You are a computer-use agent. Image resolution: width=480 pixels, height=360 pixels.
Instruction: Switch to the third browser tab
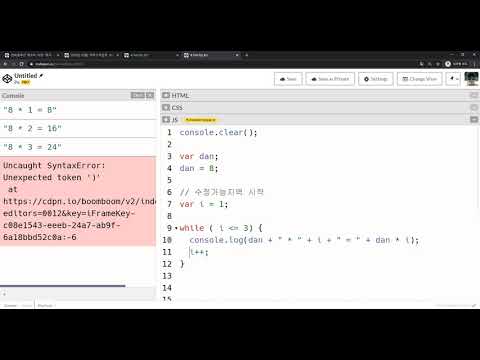pos(151,55)
